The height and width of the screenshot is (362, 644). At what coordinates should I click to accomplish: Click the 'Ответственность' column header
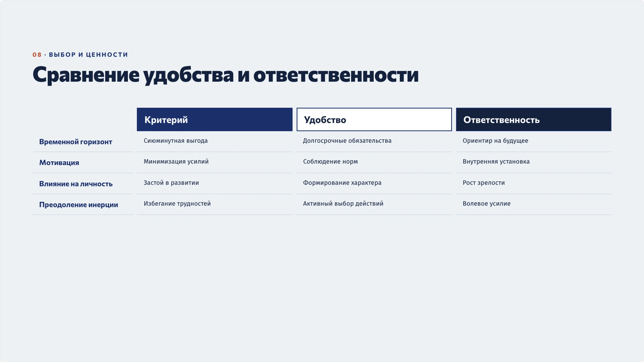[x=534, y=119]
